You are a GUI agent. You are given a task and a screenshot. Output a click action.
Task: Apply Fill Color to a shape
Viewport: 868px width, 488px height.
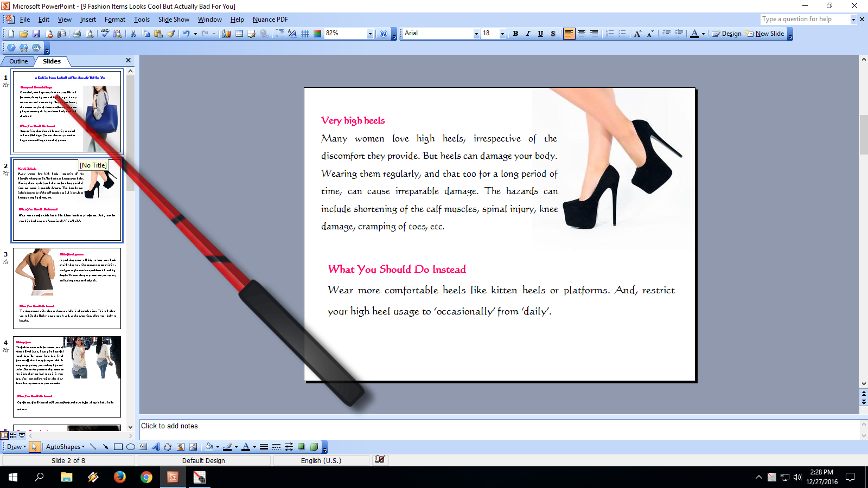(208, 447)
